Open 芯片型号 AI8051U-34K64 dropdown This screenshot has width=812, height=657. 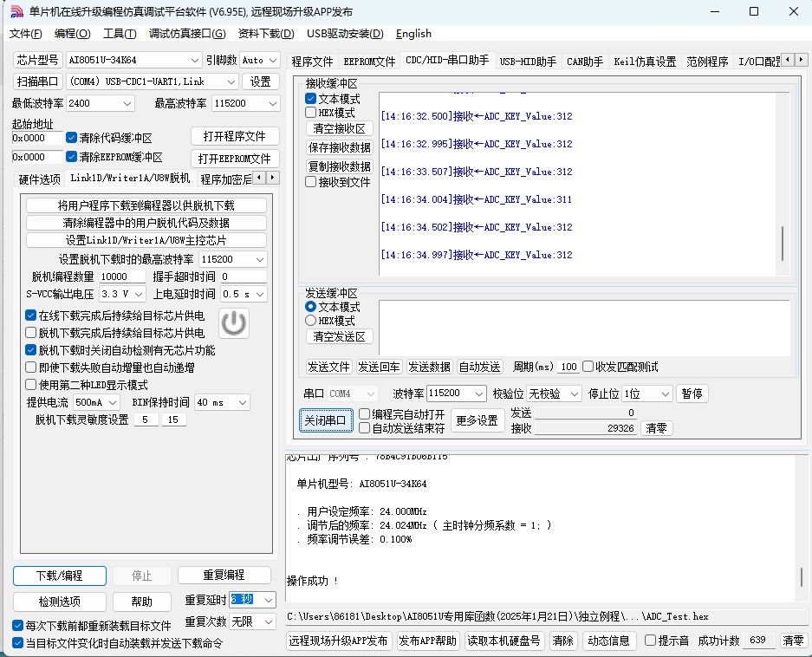point(133,60)
